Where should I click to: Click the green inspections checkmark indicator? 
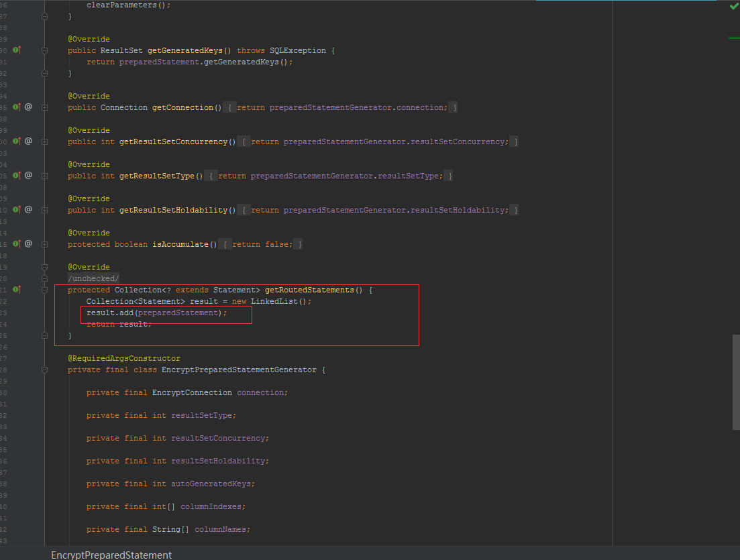[733, 6]
